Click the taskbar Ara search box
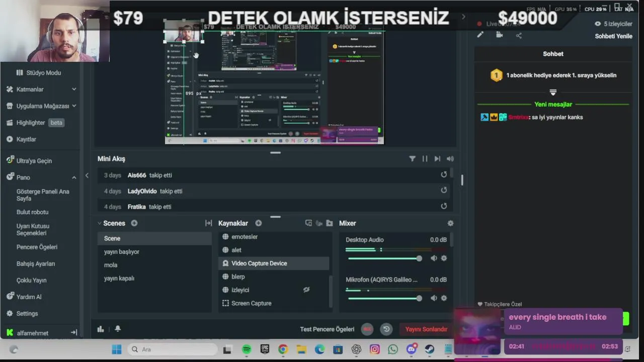Screen dimensions: 644x362 (173, 349)
